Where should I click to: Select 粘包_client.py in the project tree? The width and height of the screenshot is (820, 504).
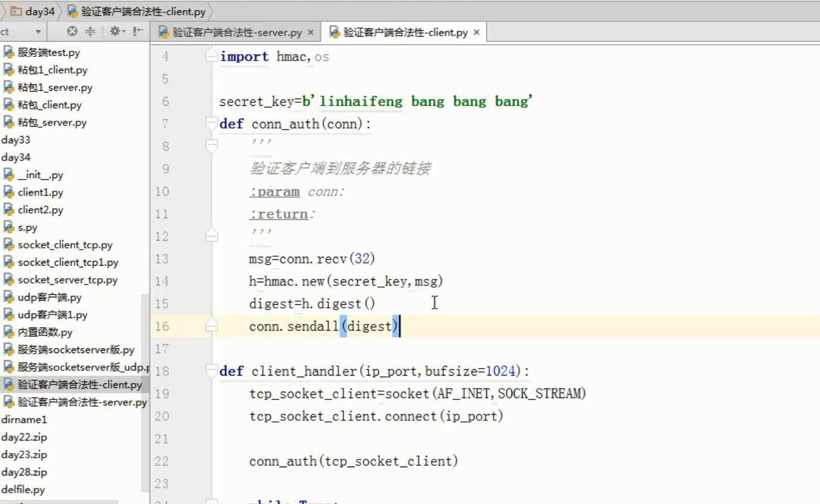click(x=43, y=105)
